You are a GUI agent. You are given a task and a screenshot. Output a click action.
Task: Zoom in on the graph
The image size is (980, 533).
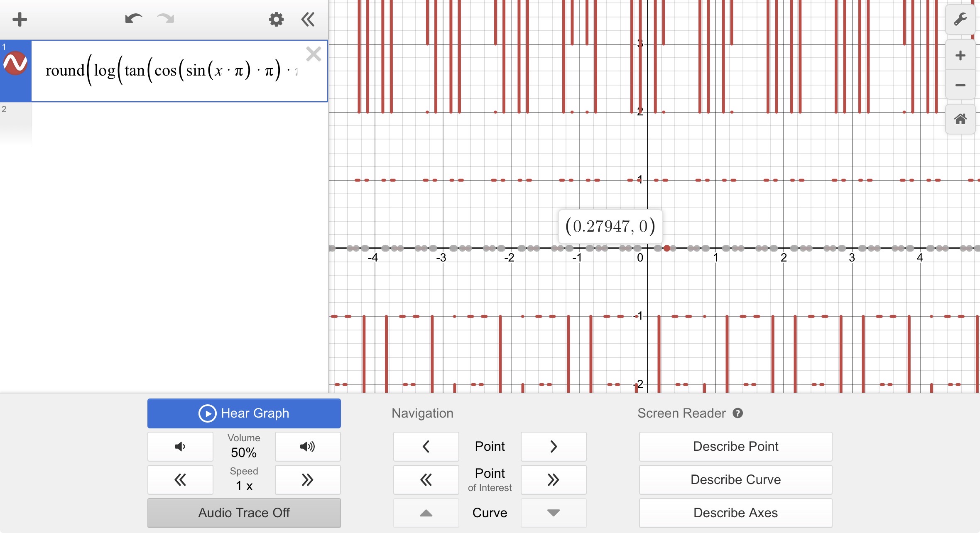pos(960,55)
